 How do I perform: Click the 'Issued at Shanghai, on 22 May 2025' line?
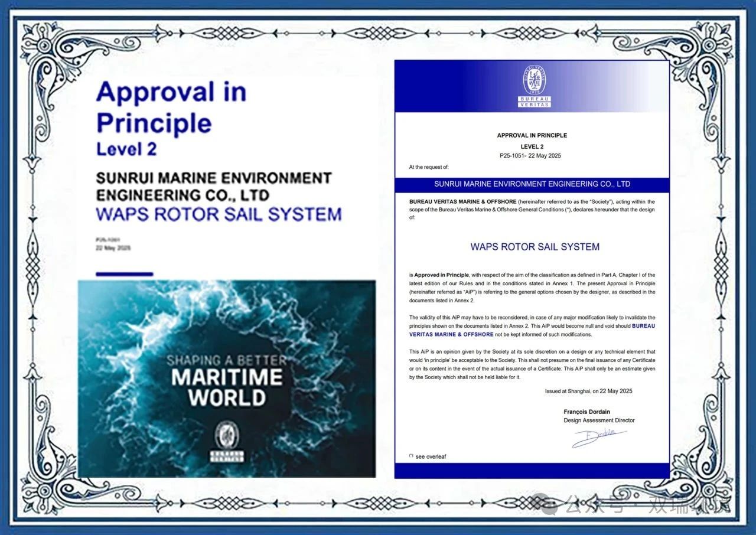point(588,391)
